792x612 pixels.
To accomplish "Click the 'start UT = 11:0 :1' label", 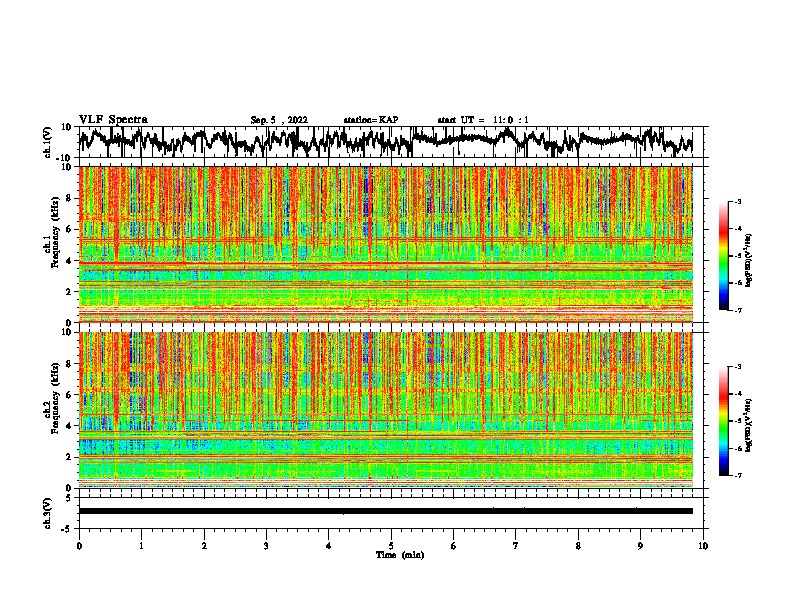I will point(483,120).
